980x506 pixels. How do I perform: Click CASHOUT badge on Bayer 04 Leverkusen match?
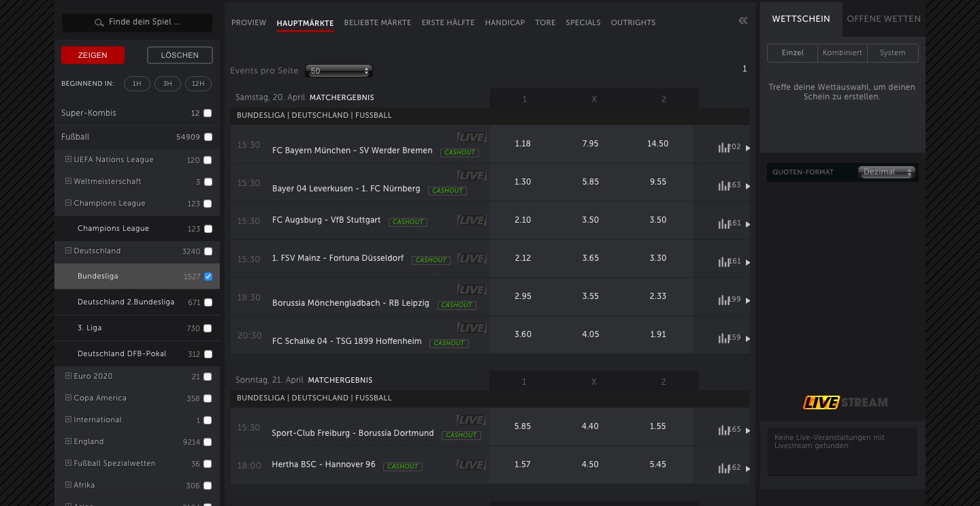[x=447, y=191]
